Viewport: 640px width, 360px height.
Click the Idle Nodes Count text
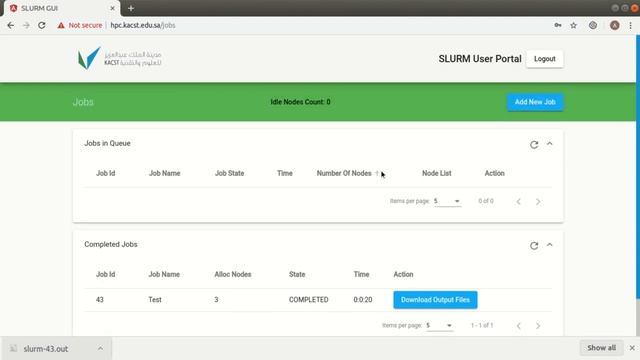point(300,102)
